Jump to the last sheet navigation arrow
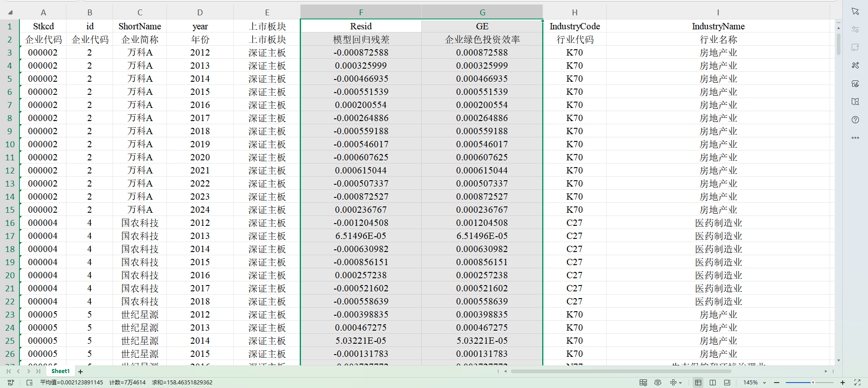The width and height of the screenshot is (868, 388). (38, 371)
